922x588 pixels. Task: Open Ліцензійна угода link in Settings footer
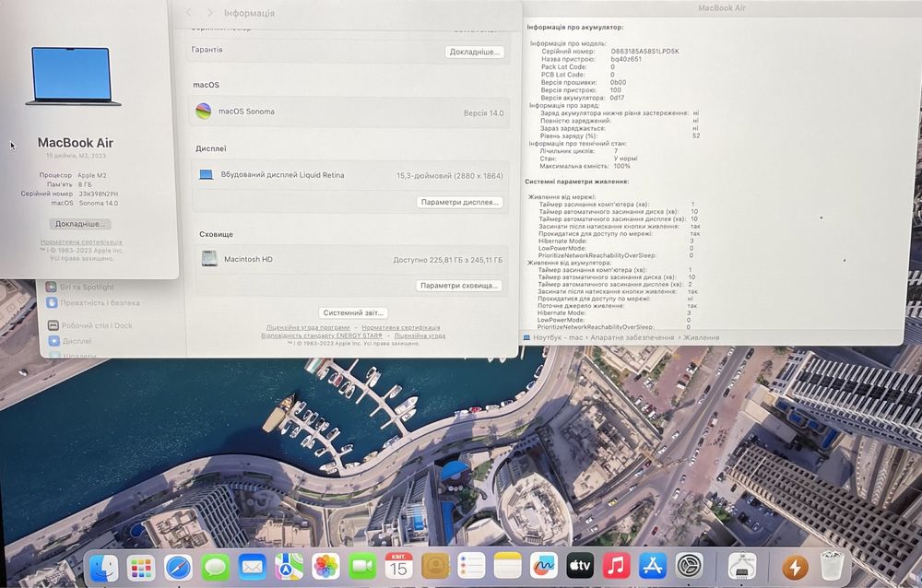(420, 335)
